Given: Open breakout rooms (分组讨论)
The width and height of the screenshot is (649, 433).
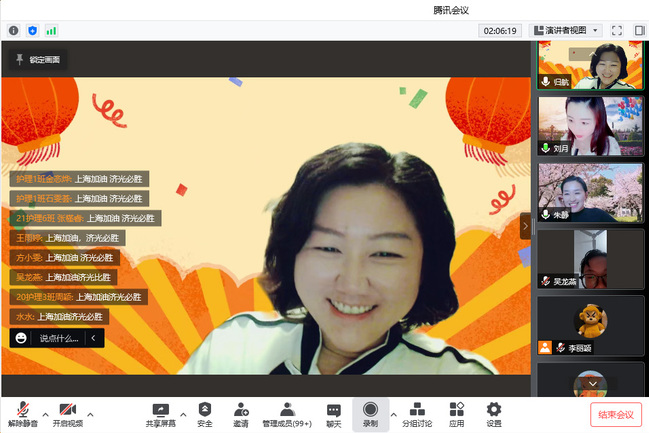Looking at the screenshot, I should click(417, 414).
